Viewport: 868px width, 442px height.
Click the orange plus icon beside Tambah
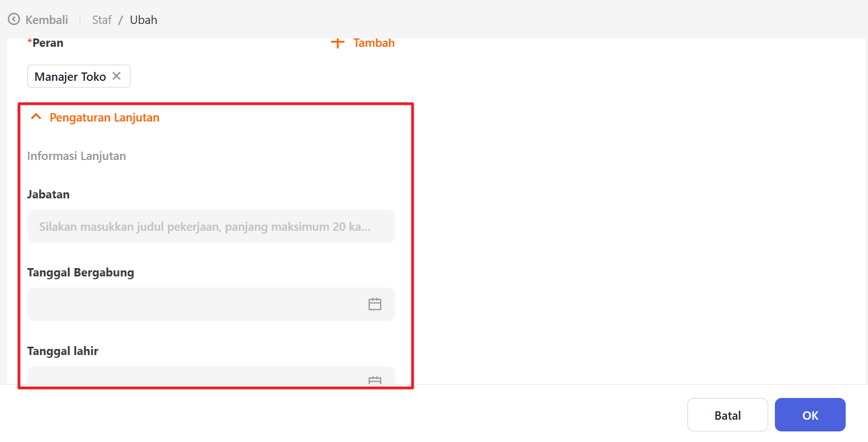337,43
